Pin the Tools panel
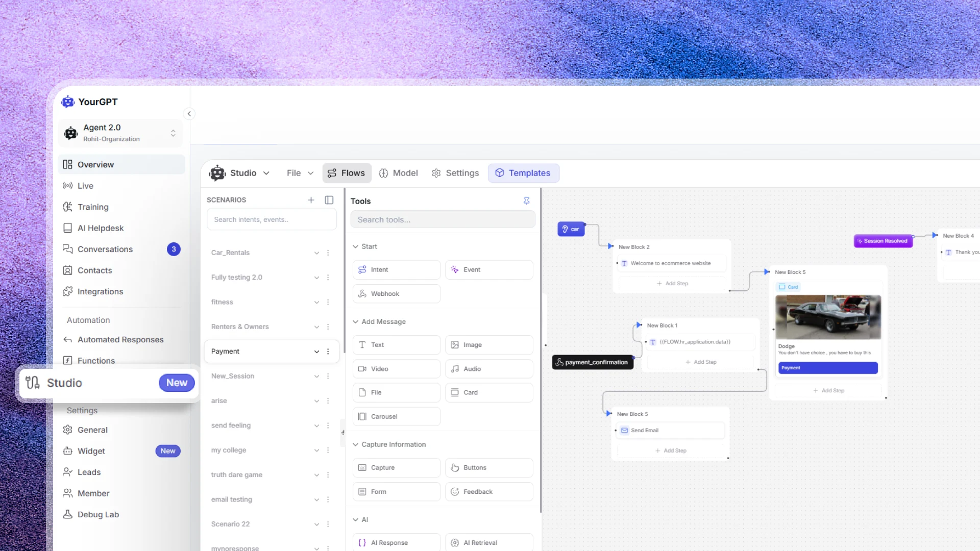Image resolution: width=980 pixels, height=551 pixels. coord(526,201)
